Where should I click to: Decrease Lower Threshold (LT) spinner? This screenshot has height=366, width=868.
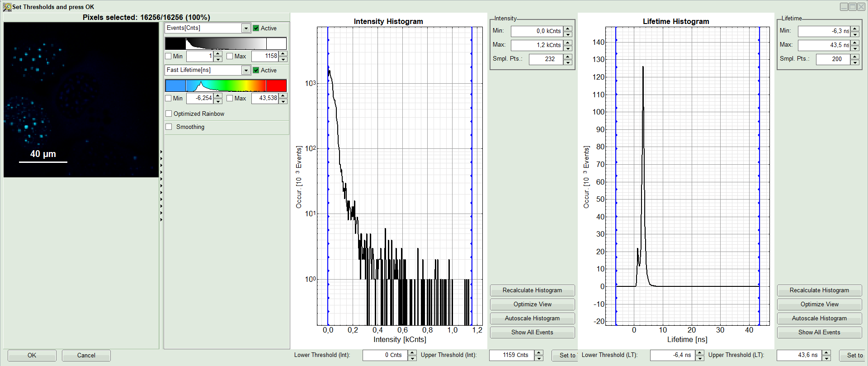(700, 358)
